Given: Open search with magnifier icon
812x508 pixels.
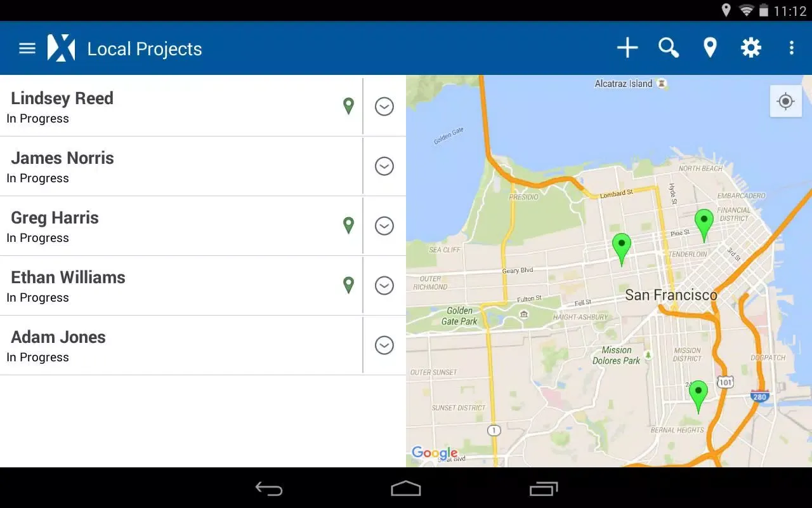Looking at the screenshot, I should (669, 48).
